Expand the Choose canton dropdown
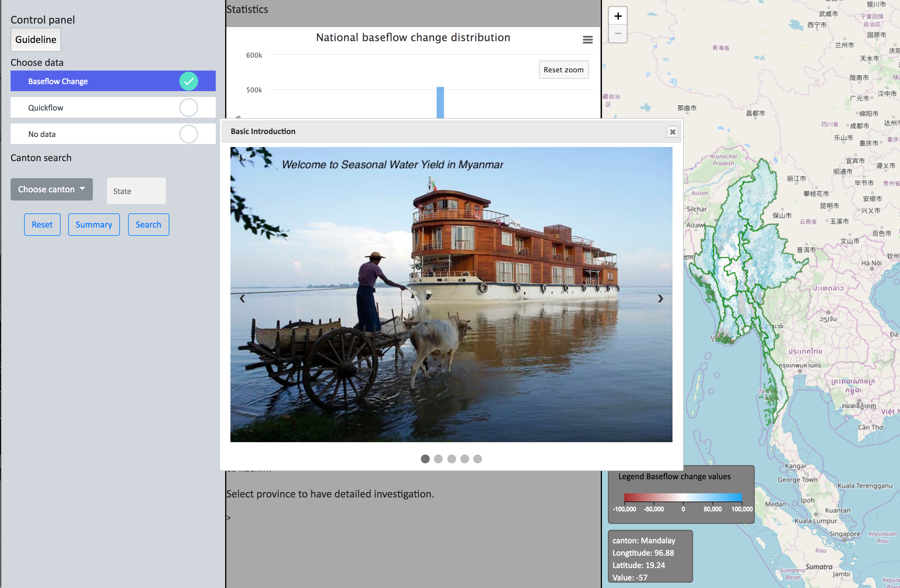 [51, 189]
